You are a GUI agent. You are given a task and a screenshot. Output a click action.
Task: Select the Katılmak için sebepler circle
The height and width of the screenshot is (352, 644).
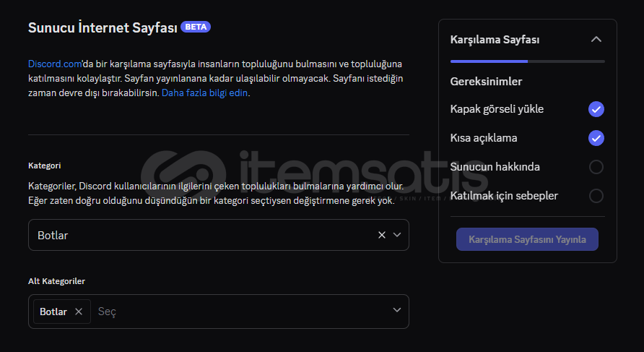[596, 196]
